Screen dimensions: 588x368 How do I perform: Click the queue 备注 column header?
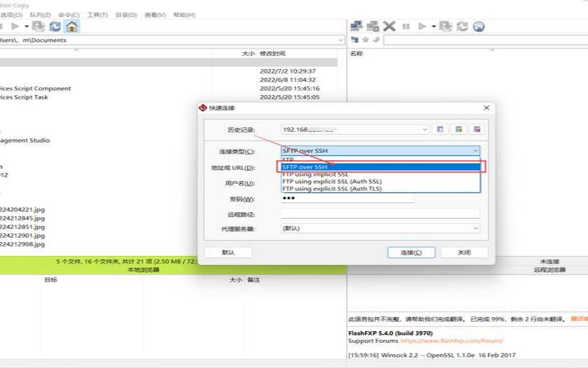pos(254,280)
